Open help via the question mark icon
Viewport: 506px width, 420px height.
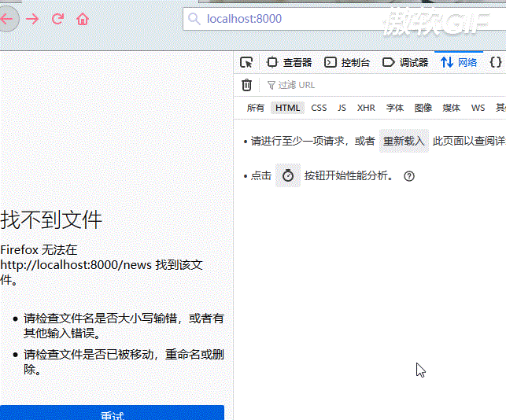[x=409, y=176]
